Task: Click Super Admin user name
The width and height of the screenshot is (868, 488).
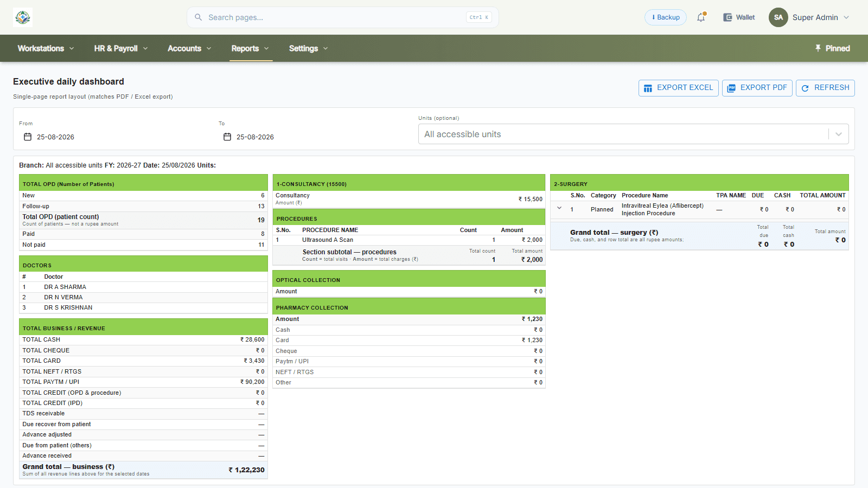Action: pos(815,17)
